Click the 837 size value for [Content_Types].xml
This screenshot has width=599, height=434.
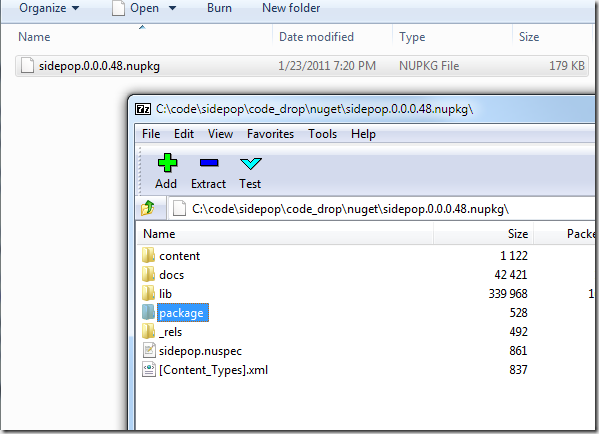click(518, 370)
